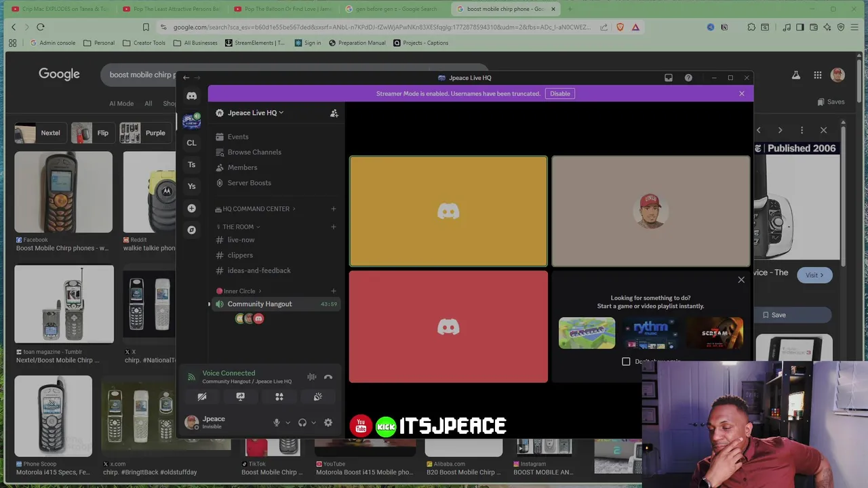Go back in Discord window history
This screenshot has width=868, height=488.
click(x=186, y=78)
